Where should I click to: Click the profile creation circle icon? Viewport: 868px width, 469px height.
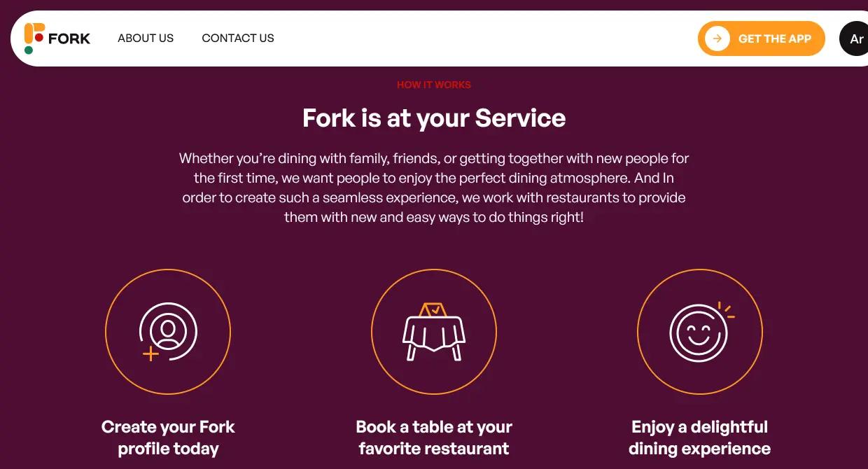[168, 332]
